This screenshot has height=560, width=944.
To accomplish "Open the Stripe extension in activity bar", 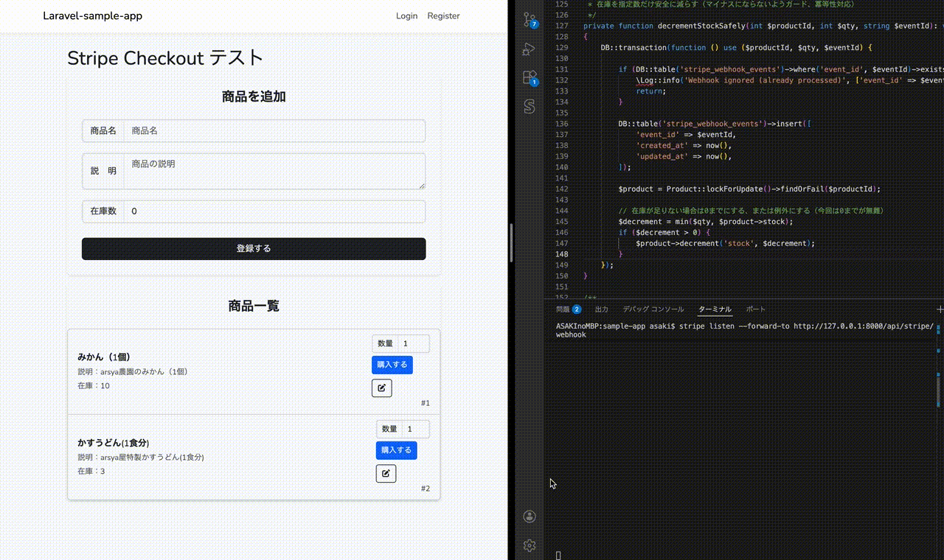I will [529, 107].
